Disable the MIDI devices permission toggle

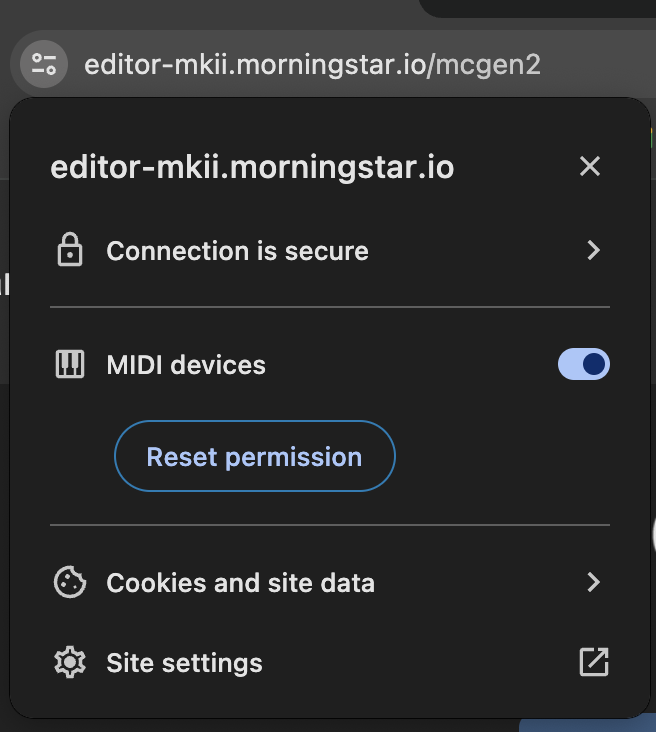pyautogui.click(x=583, y=365)
